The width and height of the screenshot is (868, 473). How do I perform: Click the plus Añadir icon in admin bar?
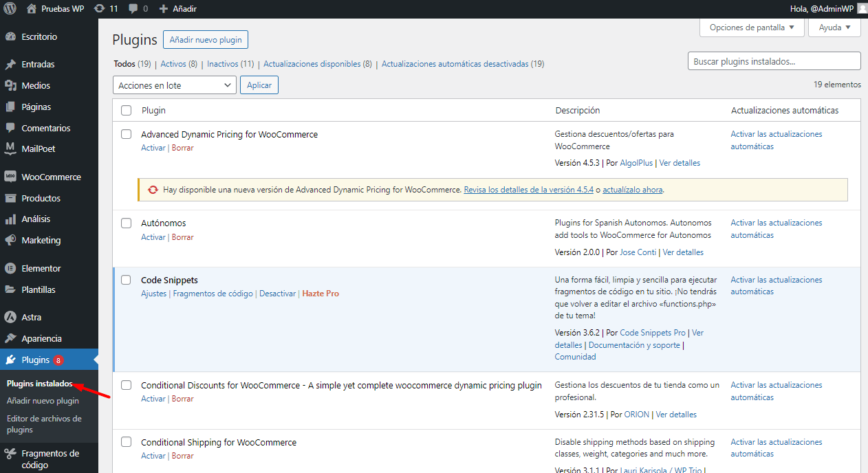pos(163,9)
